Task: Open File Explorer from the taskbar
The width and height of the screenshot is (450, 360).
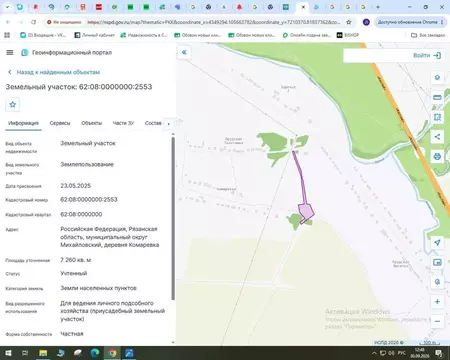Action: (x=43, y=353)
